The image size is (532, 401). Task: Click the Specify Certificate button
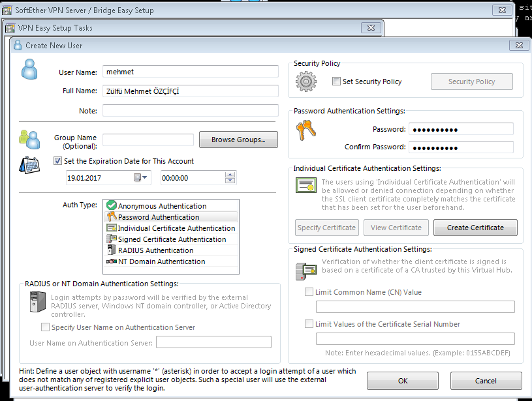(326, 228)
